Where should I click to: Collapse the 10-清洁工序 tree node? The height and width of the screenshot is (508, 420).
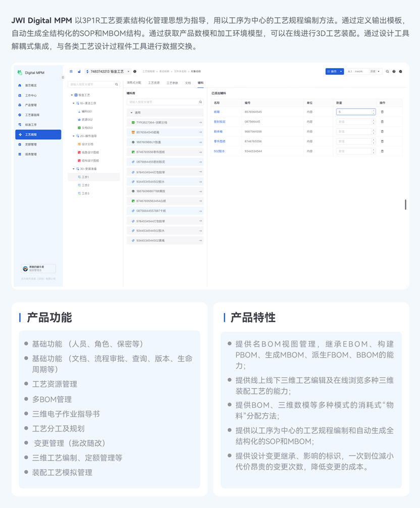pos(74,104)
